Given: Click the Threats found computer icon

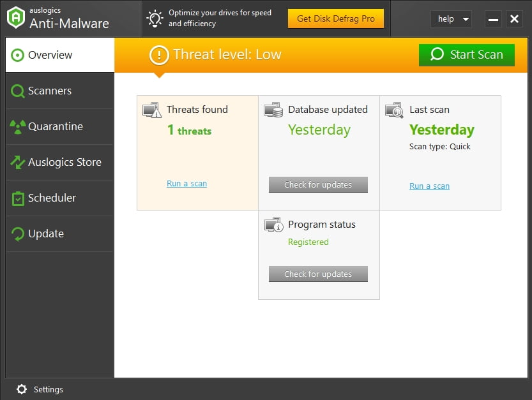Looking at the screenshot, I should (x=151, y=110).
